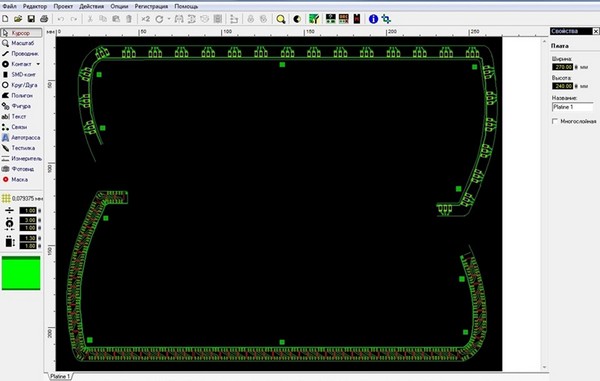
Task: Start the Автотрасса autoroute tool
Action: [x=21, y=137]
